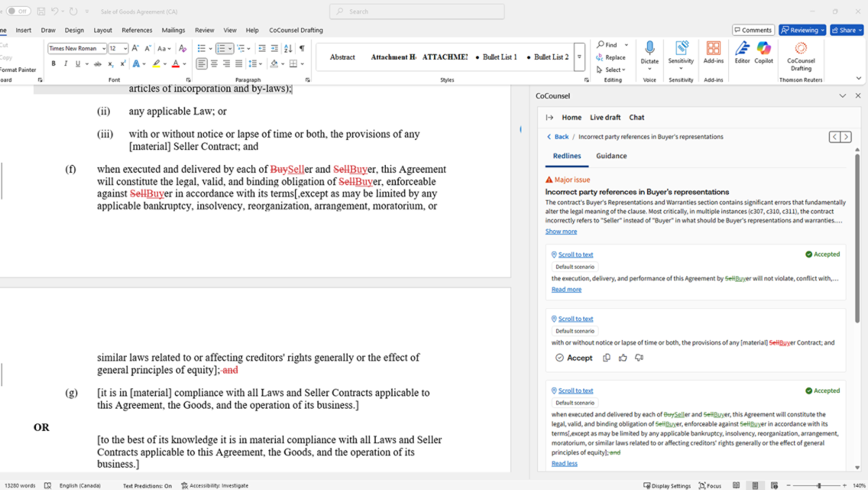
Task: Click the Show more link
Action: pos(561,231)
